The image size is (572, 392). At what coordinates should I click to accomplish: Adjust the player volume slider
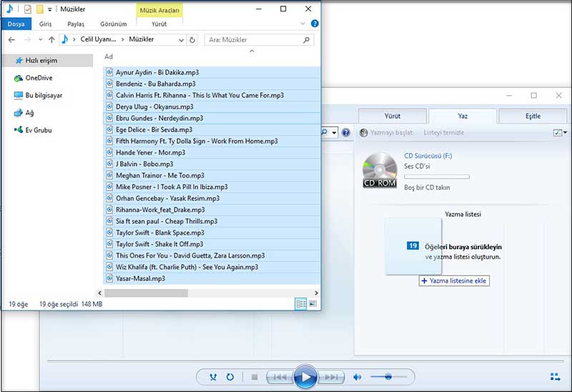pyautogui.click(x=388, y=377)
